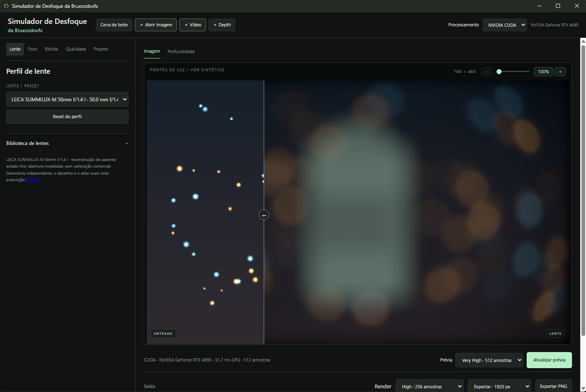
Task: Maximize the application window
Action: pos(558,6)
